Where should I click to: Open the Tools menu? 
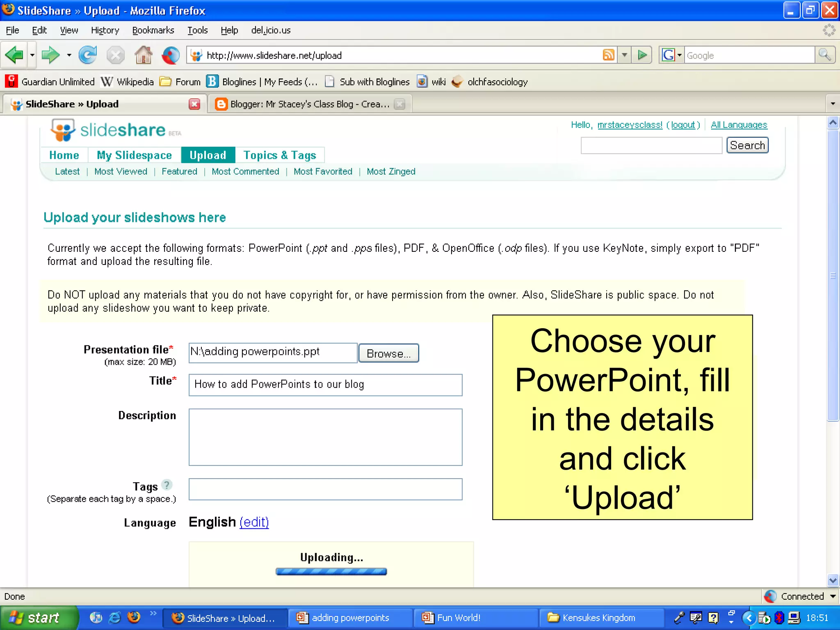pos(197,30)
